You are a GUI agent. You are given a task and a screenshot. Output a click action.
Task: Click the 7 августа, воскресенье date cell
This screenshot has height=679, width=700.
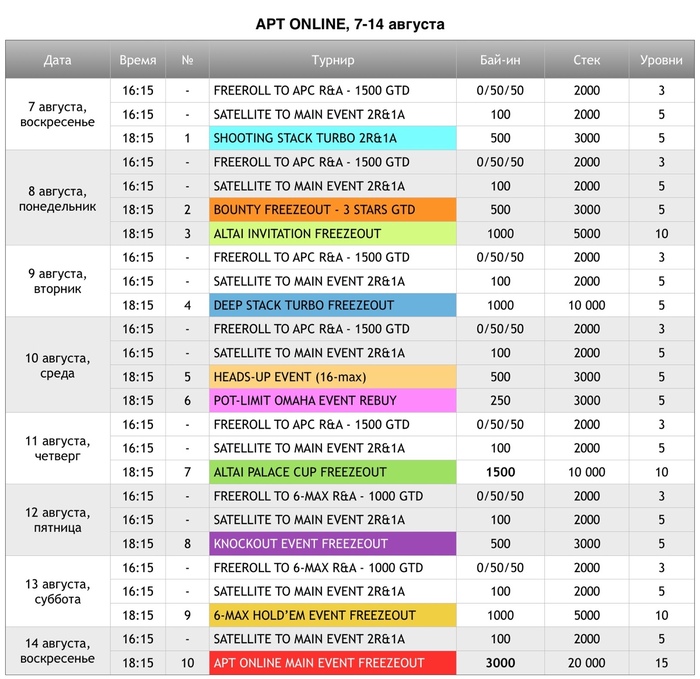(58, 114)
